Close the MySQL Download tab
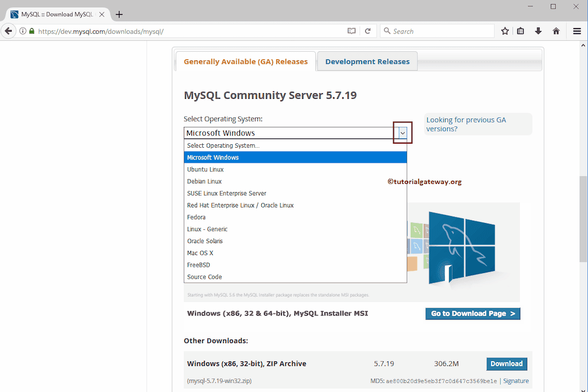The image size is (588, 392). pos(102,14)
